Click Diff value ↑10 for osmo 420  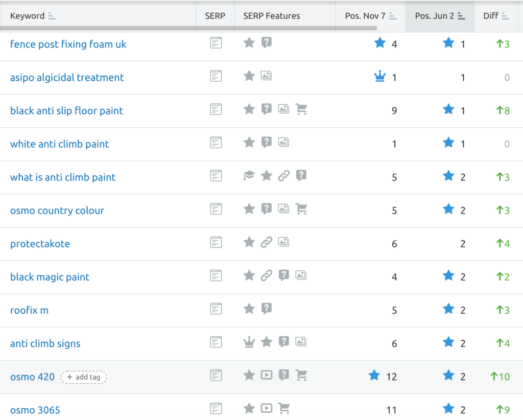500,377
